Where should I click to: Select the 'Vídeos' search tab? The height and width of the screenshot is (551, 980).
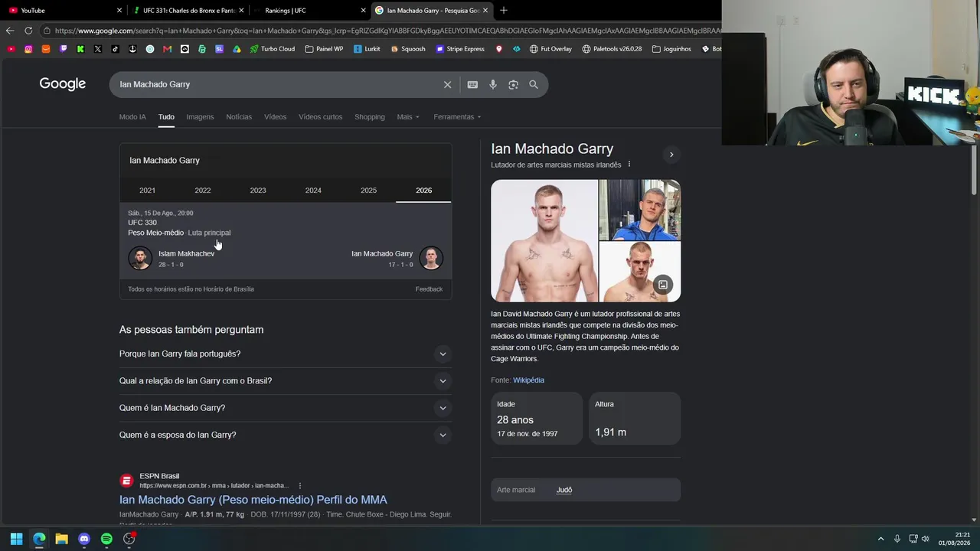[x=276, y=117]
